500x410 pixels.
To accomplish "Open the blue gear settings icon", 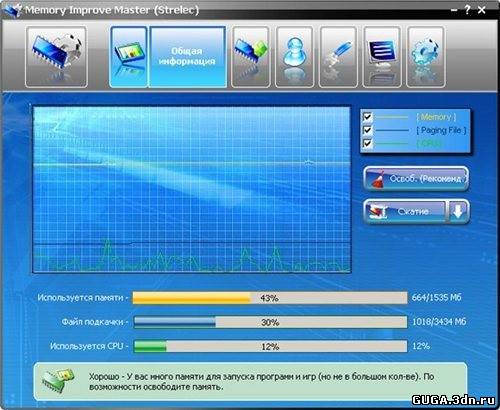I will [x=426, y=57].
